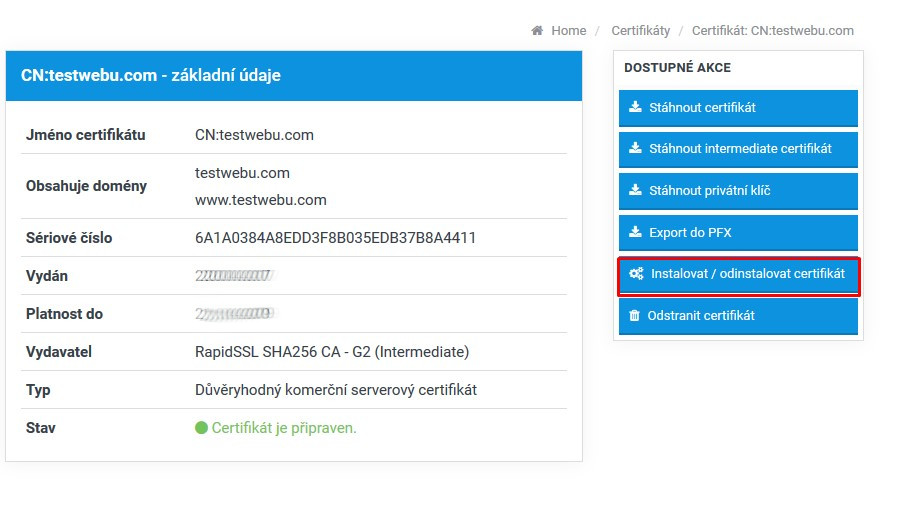
Task: Click the gears icon on the install button
Action: pos(636,273)
